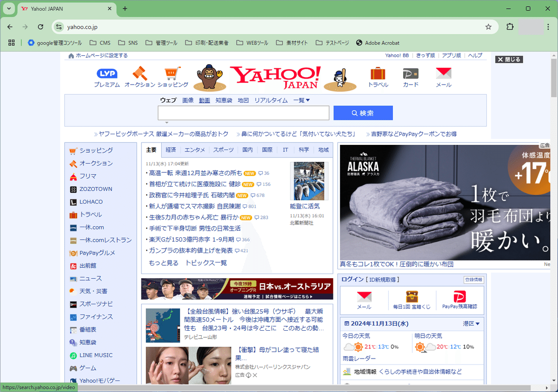Open the 管理ツール bookmark folder
The image size is (558, 392).
161,43
